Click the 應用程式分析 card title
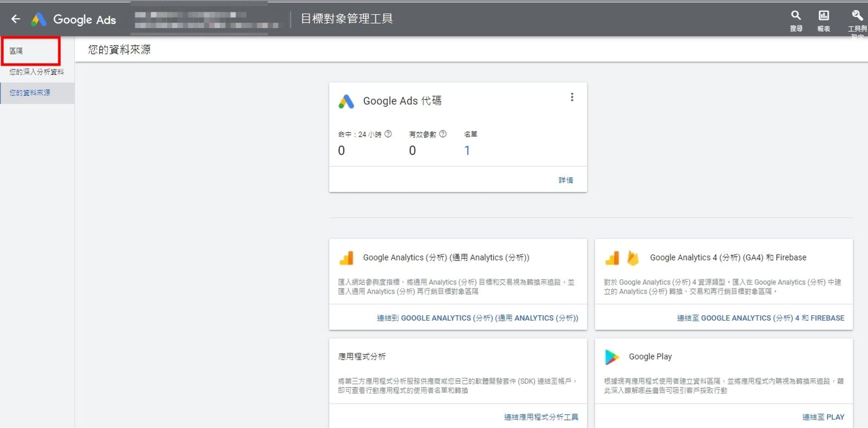868x428 pixels. [x=362, y=356]
